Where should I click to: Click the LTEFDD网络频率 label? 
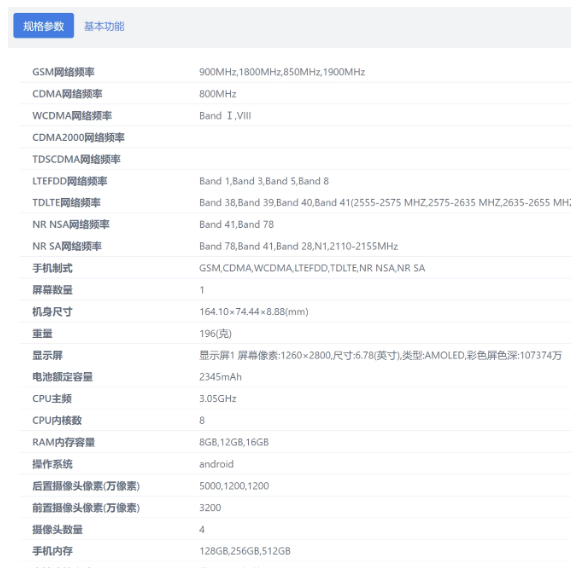coord(70,181)
